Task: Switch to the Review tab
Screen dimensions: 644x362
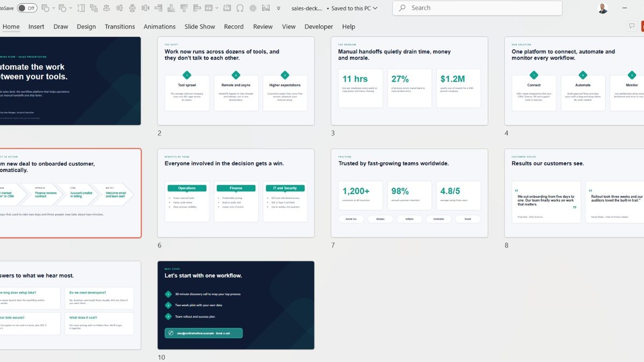Action: tap(263, 27)
